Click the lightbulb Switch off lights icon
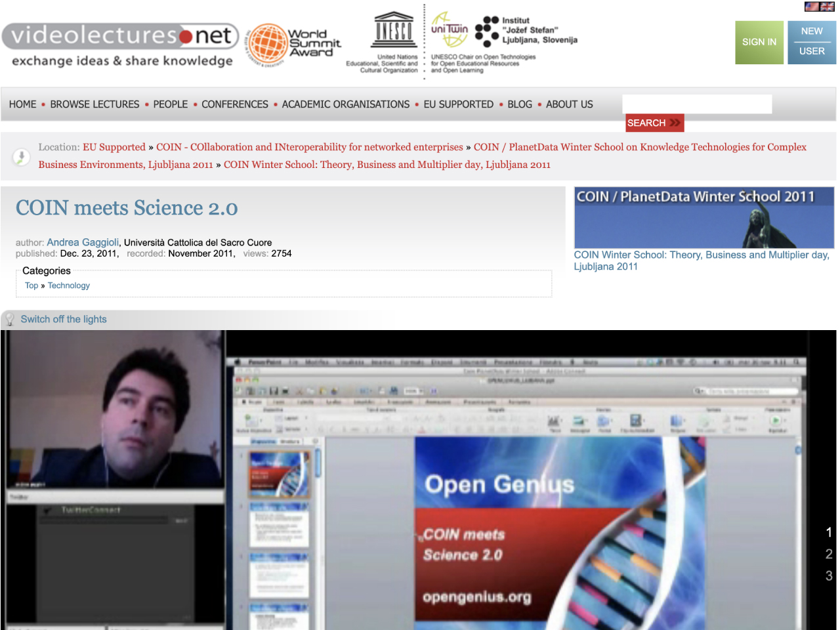840x630 pixels. click(10, 320)
